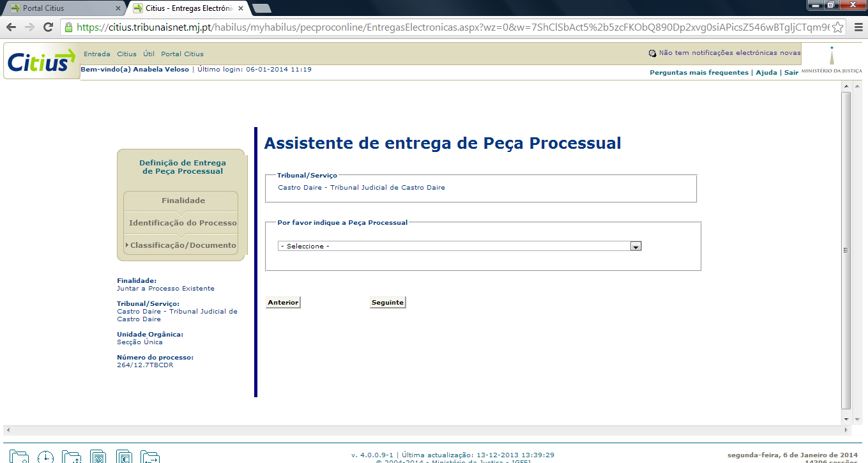Switch to the Citius - Entregas Electrónicas browser tab

tap(189, 8)
